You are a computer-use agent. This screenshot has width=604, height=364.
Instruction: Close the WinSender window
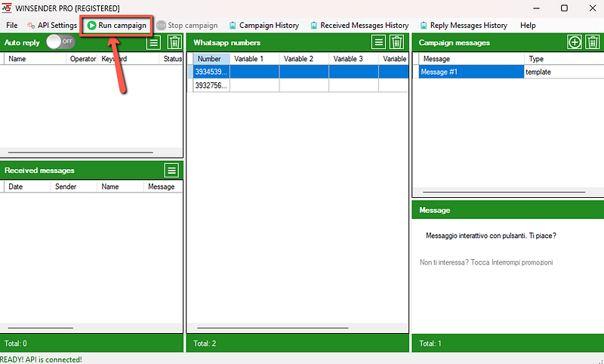pyautogui.click(x=593, y=8)
